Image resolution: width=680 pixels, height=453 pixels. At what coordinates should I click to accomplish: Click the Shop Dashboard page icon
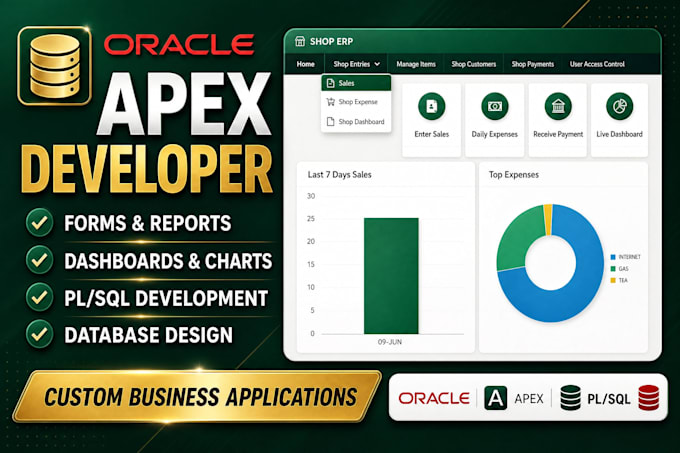pos(330,122)
